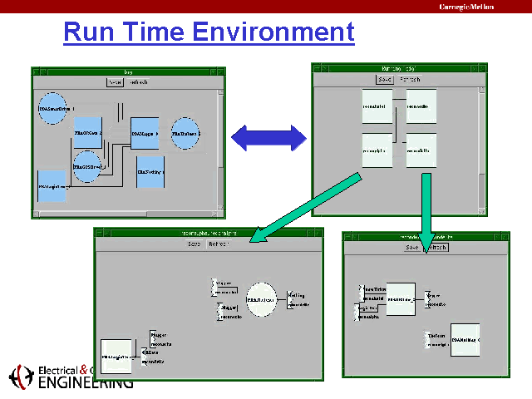
Task: Select the lower-right white box in top-right window
Action: (421, 150)
